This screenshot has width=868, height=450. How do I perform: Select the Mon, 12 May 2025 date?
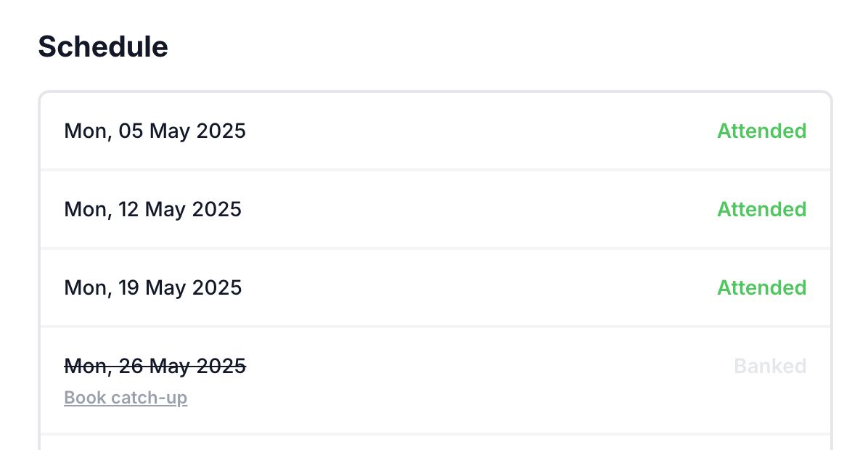pyautogui.click(x=152, y=210)
